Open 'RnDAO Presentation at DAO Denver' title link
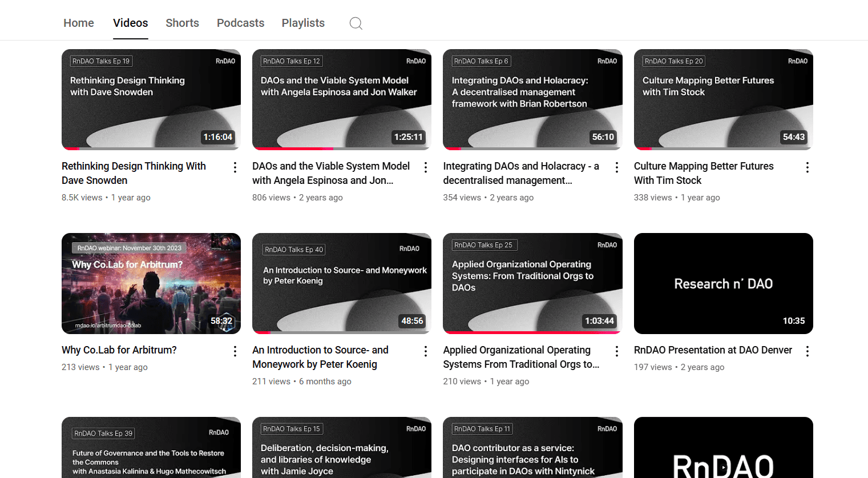This screenshot has width=868, height=478. click(x=713, y=350)
